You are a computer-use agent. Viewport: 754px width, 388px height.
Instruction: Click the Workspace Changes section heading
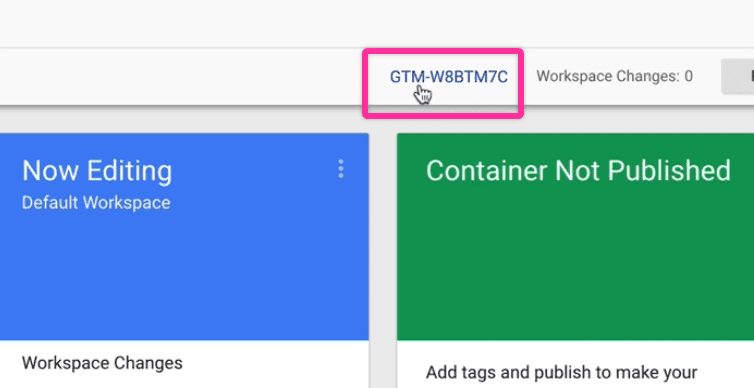point(102,363)
